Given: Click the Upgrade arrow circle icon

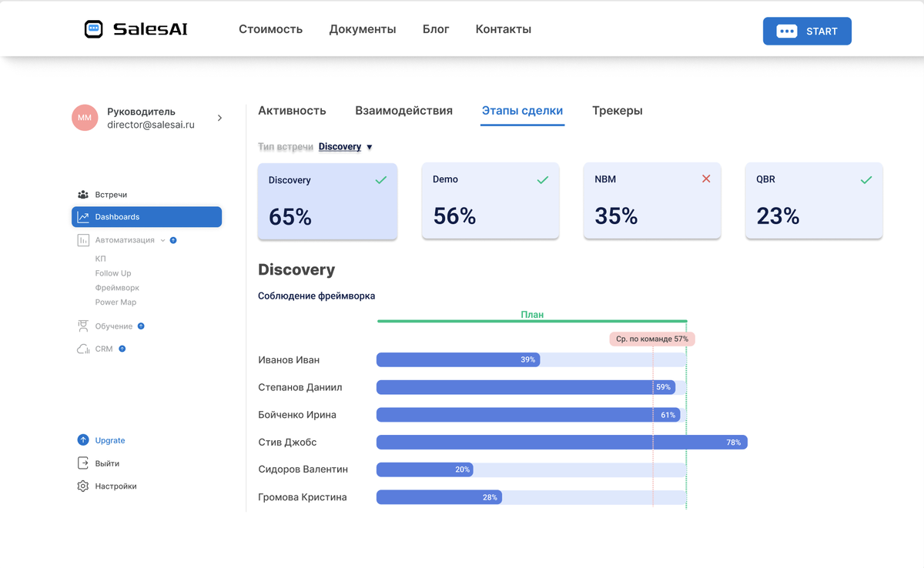Looking at the screenshot, I should click(x=83, y=440).
